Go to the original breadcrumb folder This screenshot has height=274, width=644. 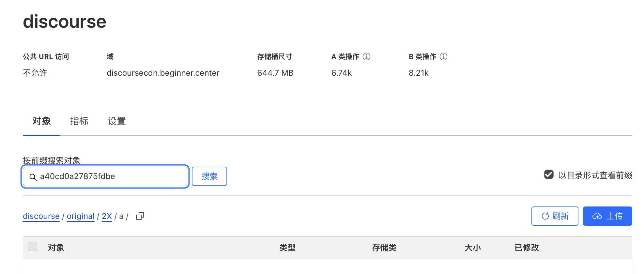(x=81, y=216)
